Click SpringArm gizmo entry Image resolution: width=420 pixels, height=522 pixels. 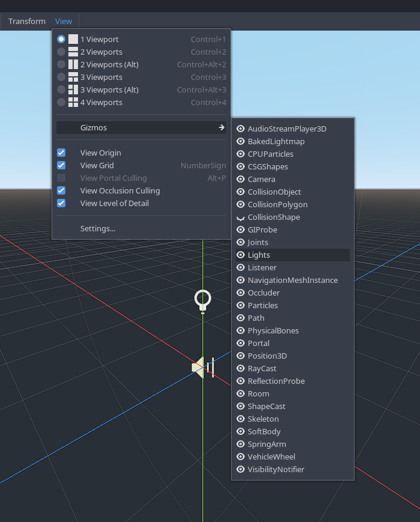(x=293, y=445)
